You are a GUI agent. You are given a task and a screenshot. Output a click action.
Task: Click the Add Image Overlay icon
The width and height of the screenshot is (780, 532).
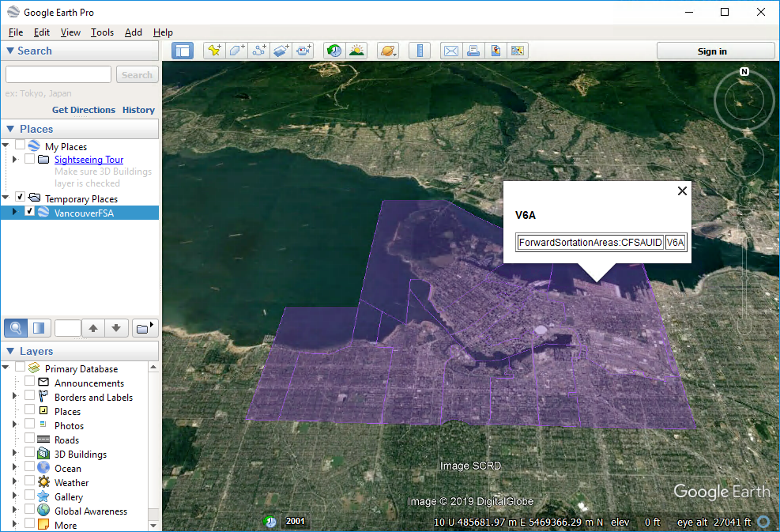point(281,51)
